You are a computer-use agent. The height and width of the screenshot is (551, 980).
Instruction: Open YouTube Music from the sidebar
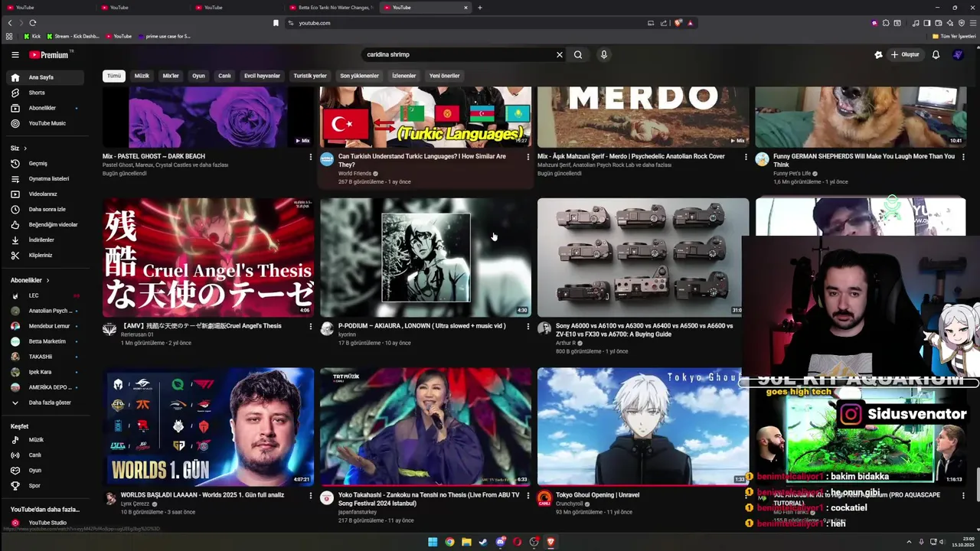click(46, 123)
